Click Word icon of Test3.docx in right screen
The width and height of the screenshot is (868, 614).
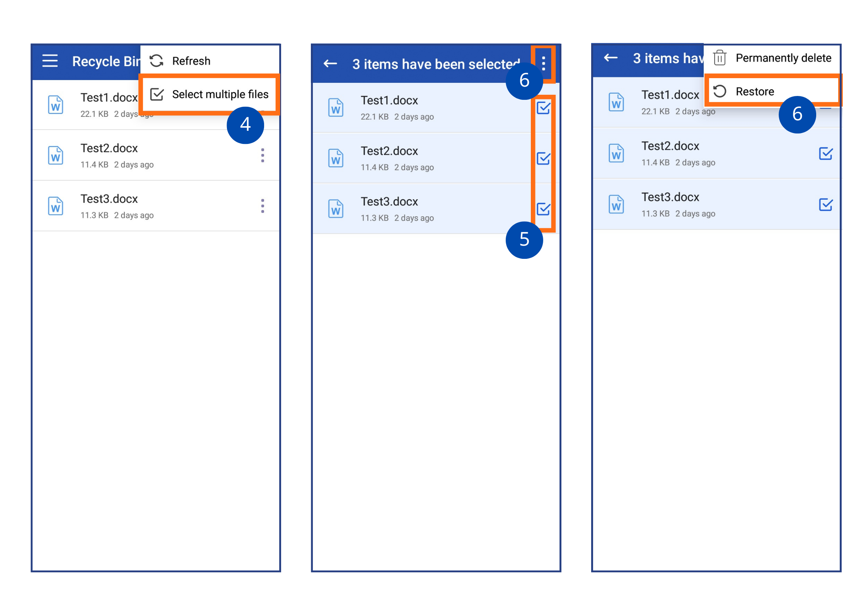[616, 204]
